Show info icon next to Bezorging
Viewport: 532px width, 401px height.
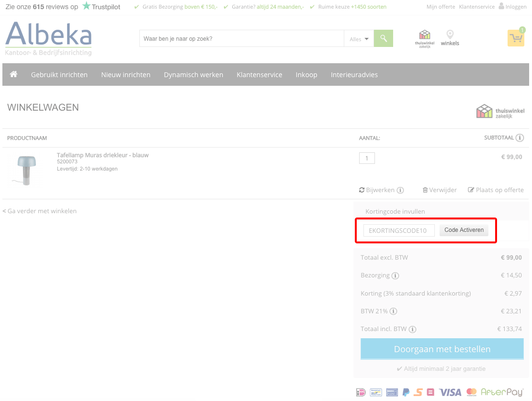click(395, 275)
